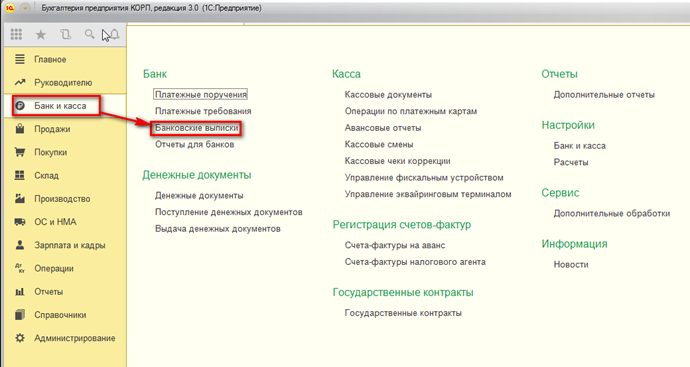Screen dimensions: 690x367
Task: Open Государственные контракты link
Action: [x=403, y=313]
